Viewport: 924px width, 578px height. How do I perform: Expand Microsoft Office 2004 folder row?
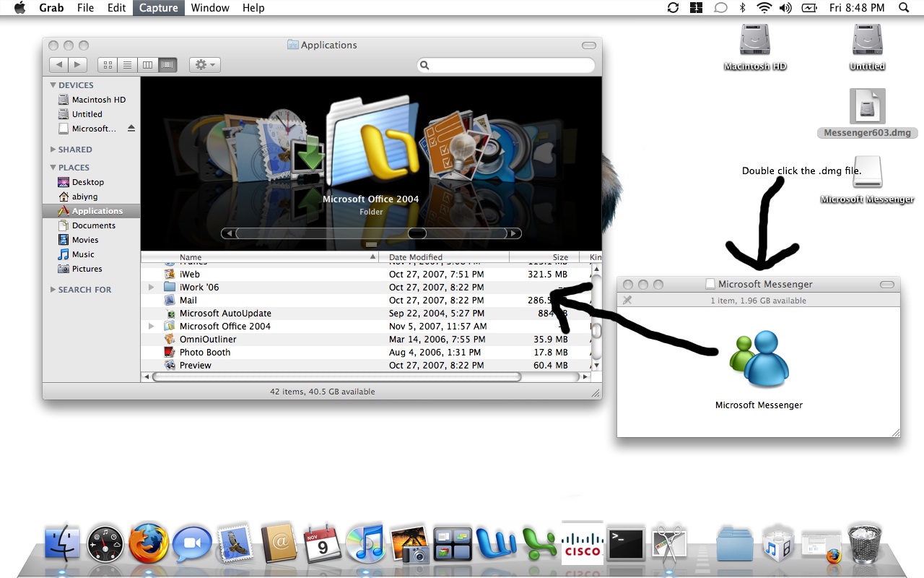pyautogui.click(x=152, y=327)
